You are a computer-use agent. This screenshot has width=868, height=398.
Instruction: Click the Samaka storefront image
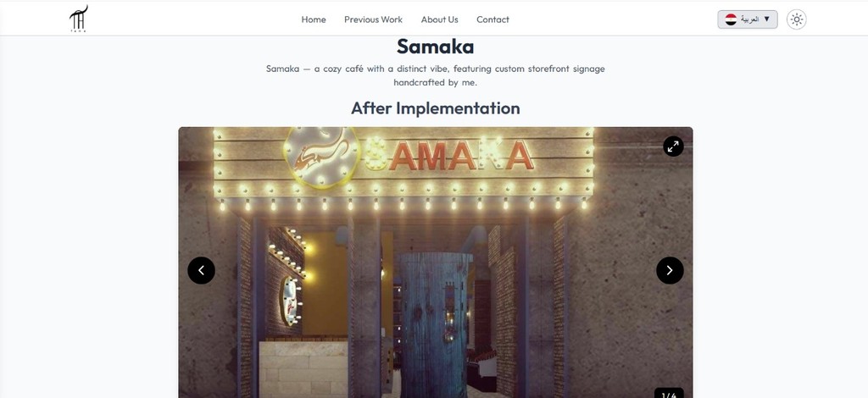pyautogui.click(x=435, y=263)
